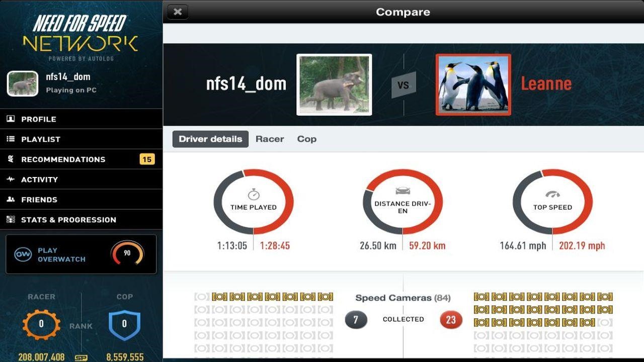Click the stopwatch icon above Time Played
Image resolution: width=644 pixels, height=362 pixels.
pos(254,195)
